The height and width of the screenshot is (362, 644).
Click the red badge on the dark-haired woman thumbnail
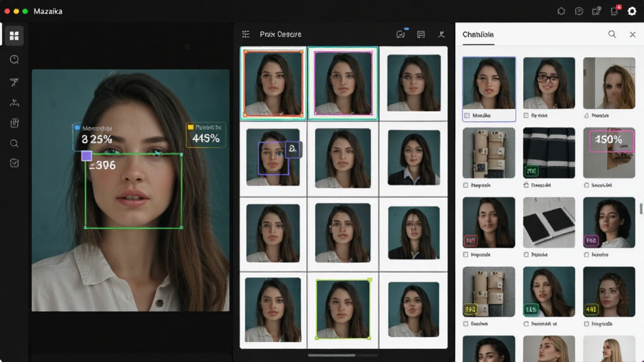[x=470, y=240]
